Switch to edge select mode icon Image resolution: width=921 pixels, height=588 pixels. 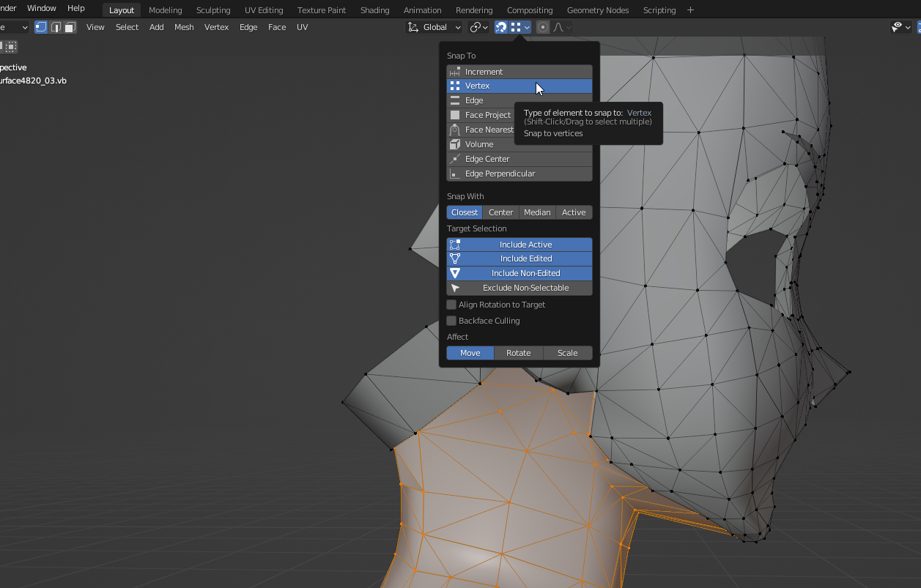[x=56, y=27]
